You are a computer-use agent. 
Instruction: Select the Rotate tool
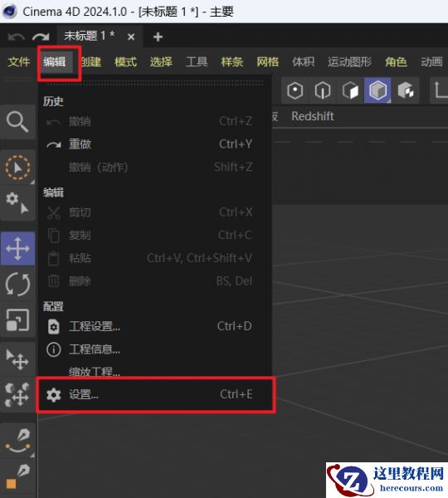(x=17, y=284)
